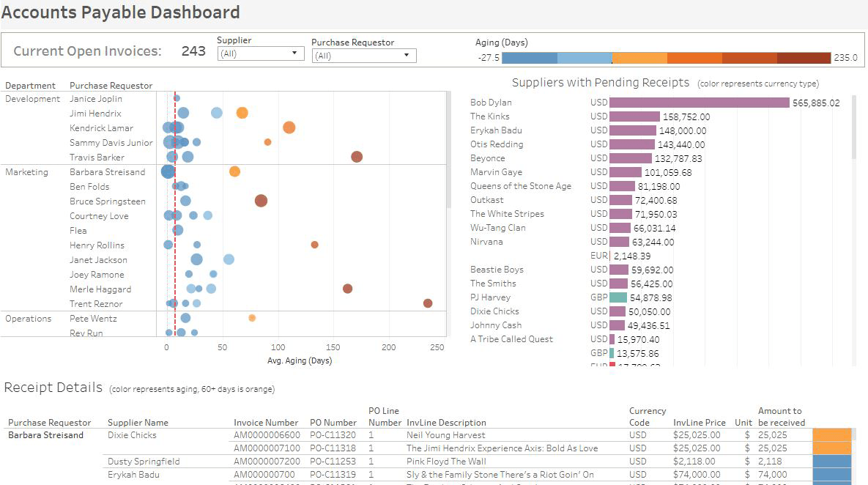Viewport: 868px width, 485px height.
Task: Click Kendrick Lamar's orange aging dot
Action: click(x=289, y=127)
